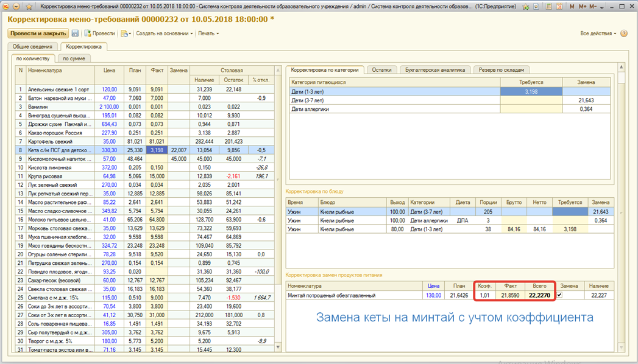Select the по количеству sub-tab
638x364 pixels.
32,58
